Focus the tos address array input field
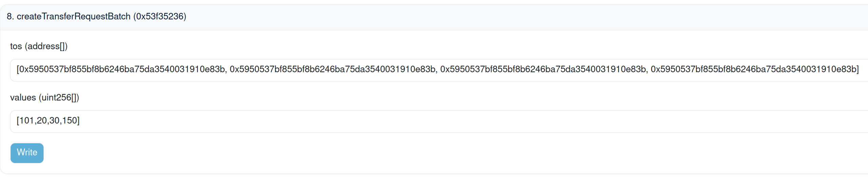This screenshot has width=868, height=178. (x=439, y=70)
